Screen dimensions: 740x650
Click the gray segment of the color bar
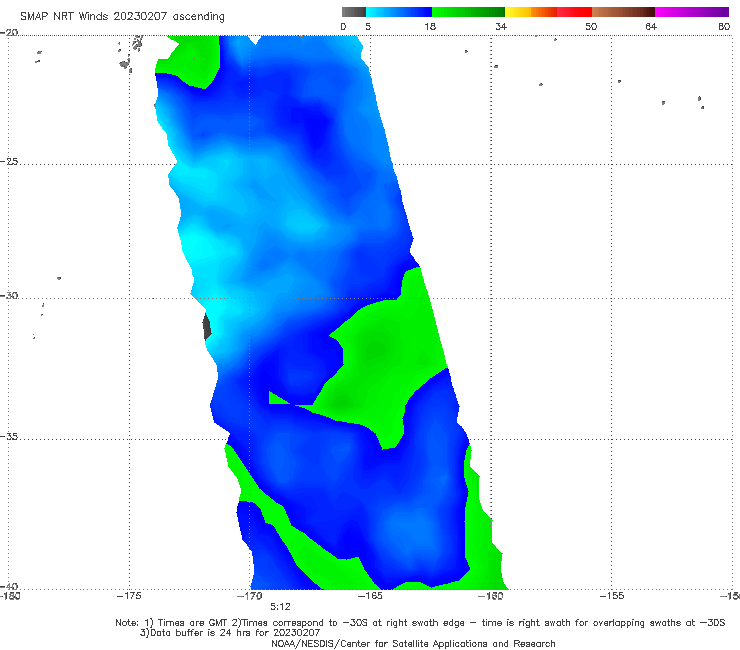354,12
